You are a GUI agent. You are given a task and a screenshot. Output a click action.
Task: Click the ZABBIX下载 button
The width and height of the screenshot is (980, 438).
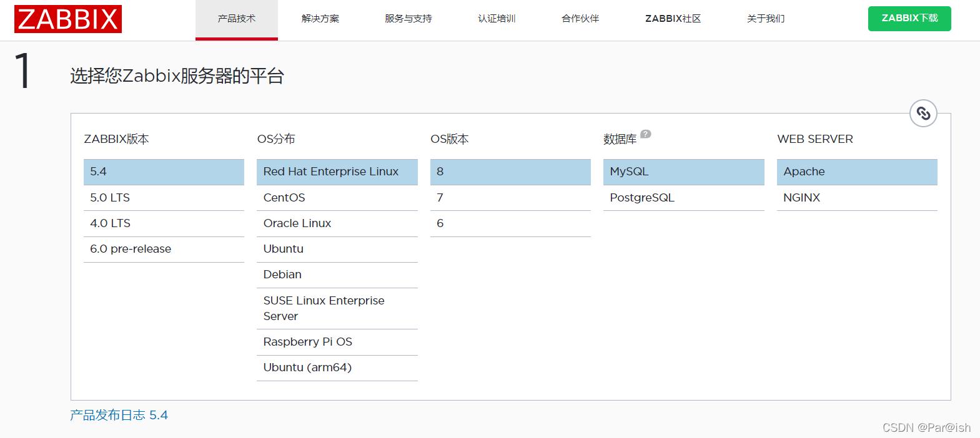[x=909, y=19]
